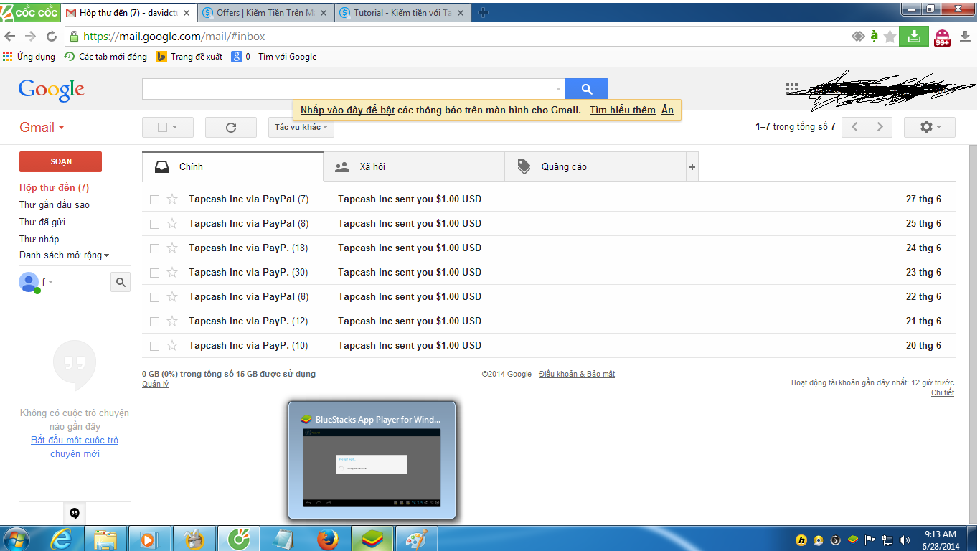Expand 'Danh sách mở rộng' label list
The width and height of the screenshot is (980, 551).
tap(64, 255)
